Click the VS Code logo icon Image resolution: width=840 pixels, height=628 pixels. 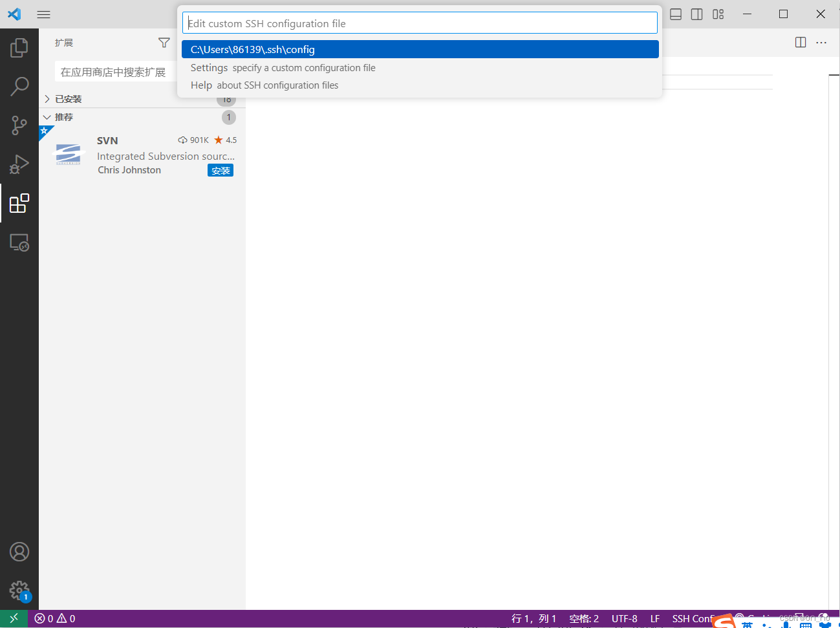pos(14,14)
